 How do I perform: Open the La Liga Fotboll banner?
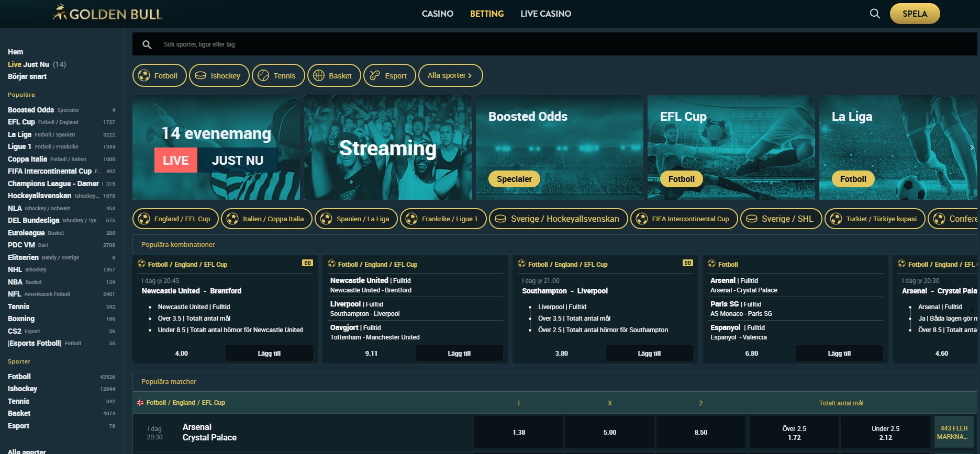(x=898, y=147)
